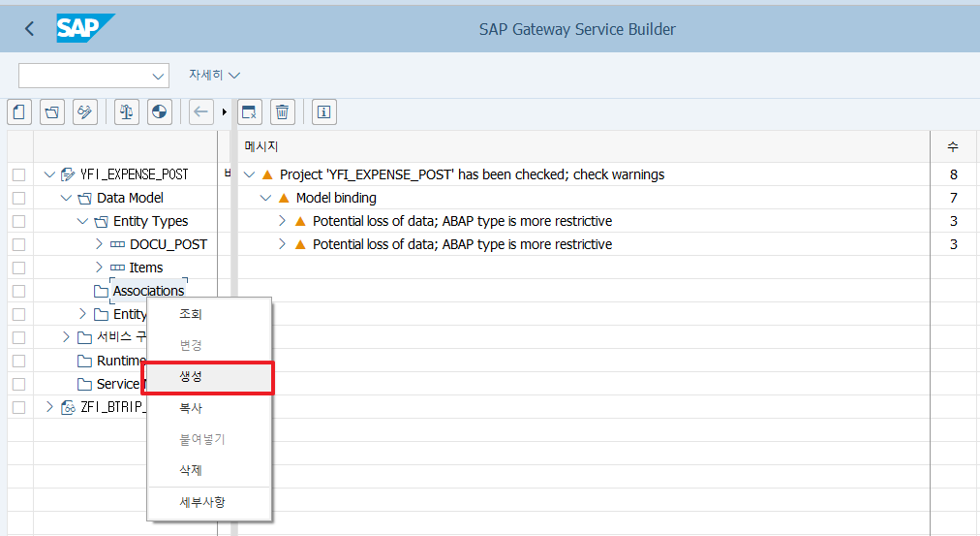Click the ZFI_BTRIP project glasses icon

click(x=68, y=407)
